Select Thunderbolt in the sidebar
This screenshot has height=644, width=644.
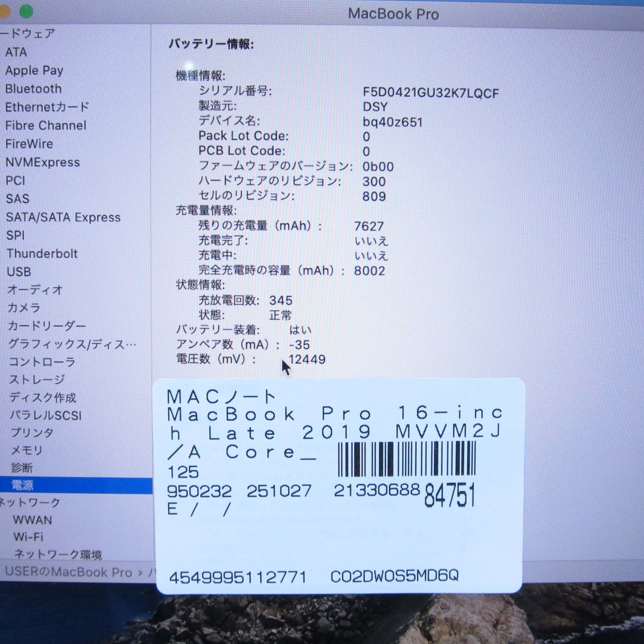click(x=42, y=254)
